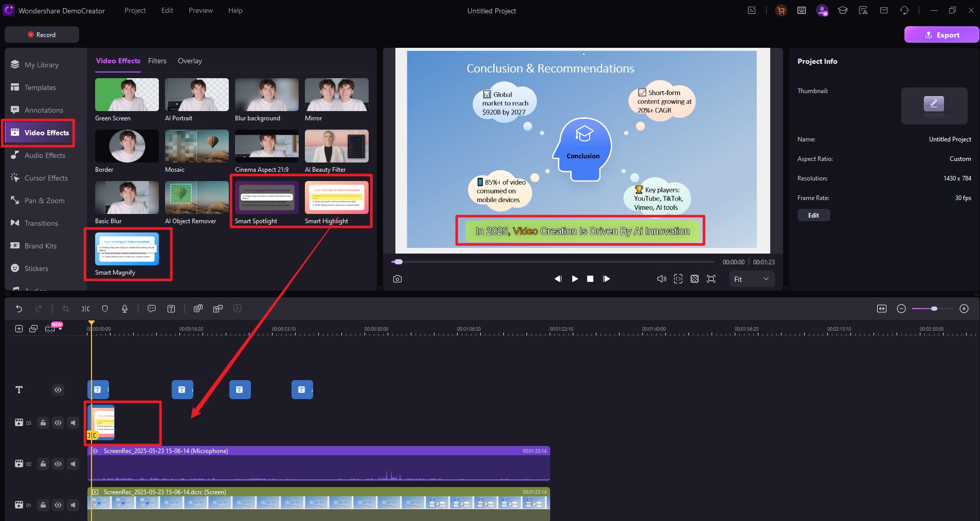Image resolution: width=980 pixels, height=521 pixels.
Task: Open the shopping cart icon in title bar
Action: [x=781, y=10]
